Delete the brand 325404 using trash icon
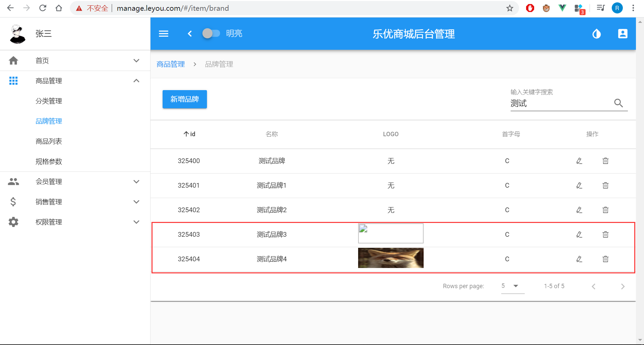This screenshot has height=345, width=644. [605, 259]
